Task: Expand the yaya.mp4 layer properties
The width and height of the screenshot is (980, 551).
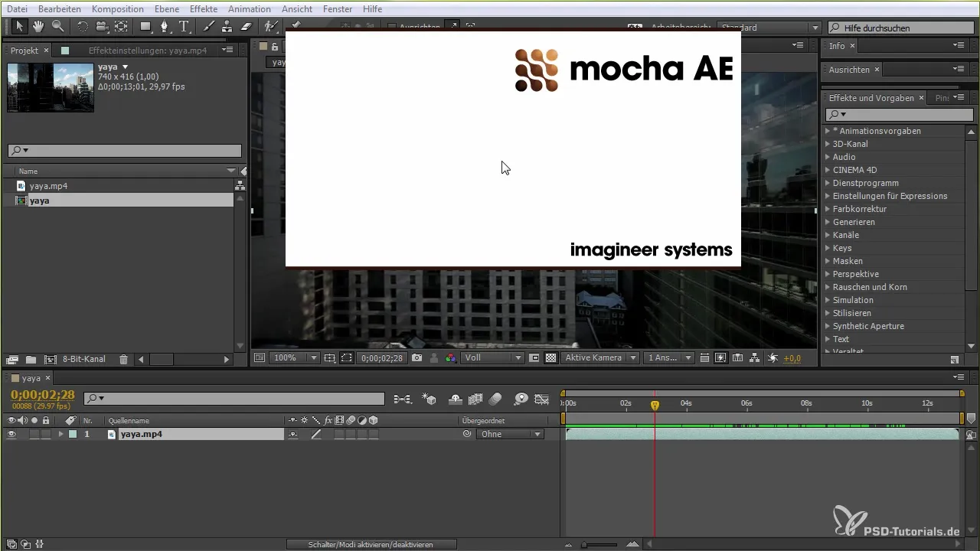Action: coord(60,434)
